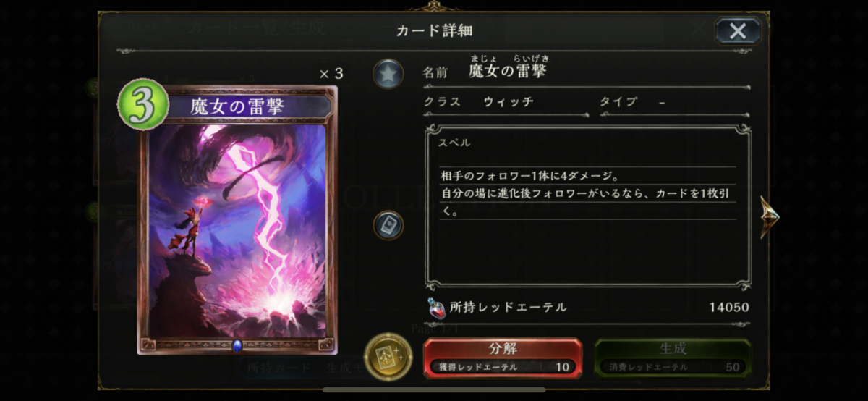868x401 pixels.
Task: Tap the green cost 3 orb
Action: pyautogui.click(x=142, y=105)
